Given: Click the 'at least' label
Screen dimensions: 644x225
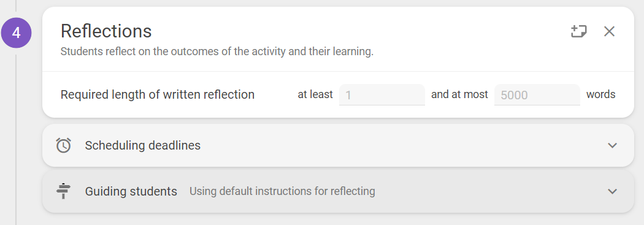Looking at the screenshot, I should 315,94.
